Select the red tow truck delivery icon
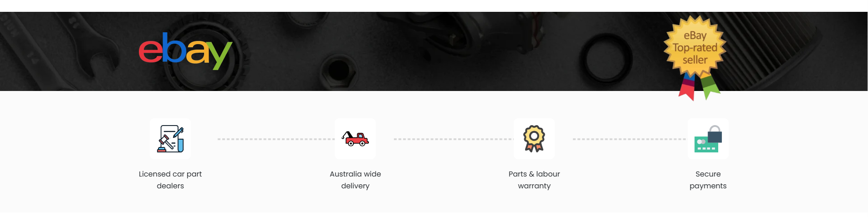 (355, 139)
